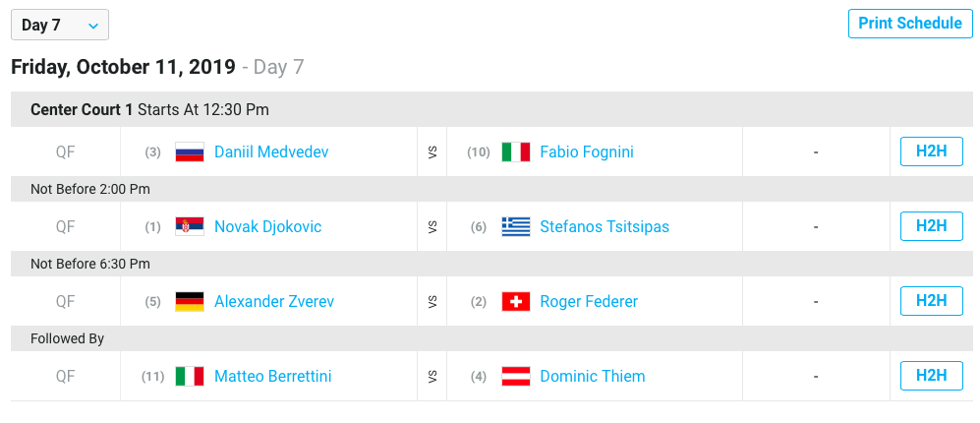Open Daniil Medvedev player profile link
Image resolution: width=980 pixels, height=423 pixels.
point(271,152)
